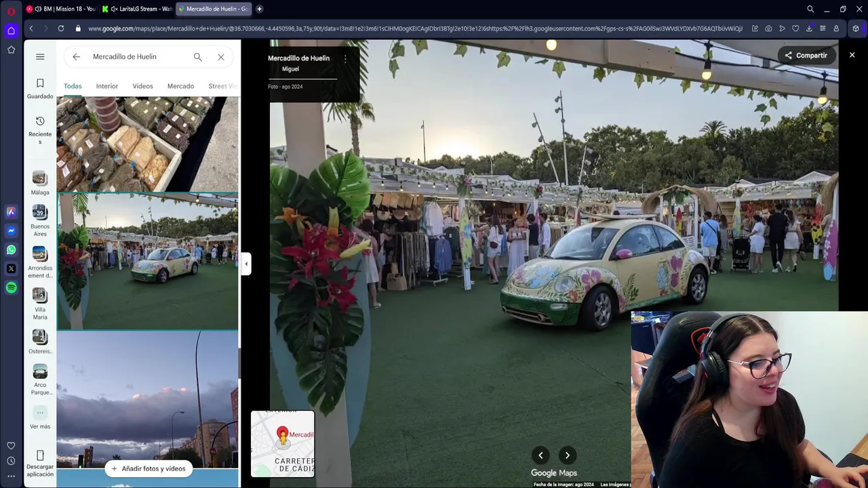Open sidebar three-dot settings
This screenshot has width=868, height=488.
click(11, 476)
